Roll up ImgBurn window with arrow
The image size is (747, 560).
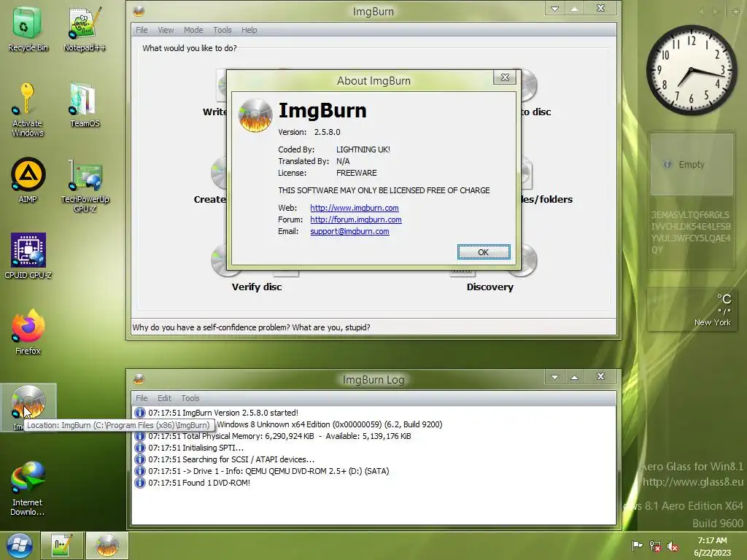575,8
